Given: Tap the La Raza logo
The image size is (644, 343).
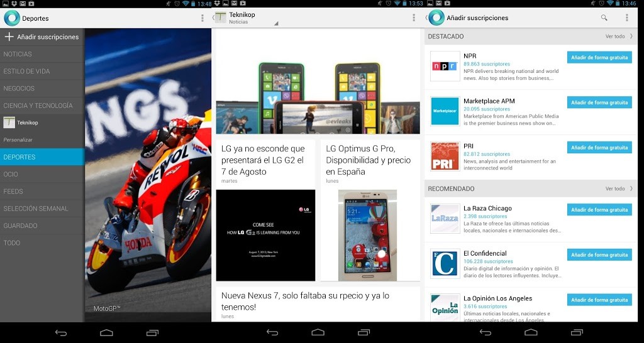Looking at the screenshot, I should tap(445, 218).
